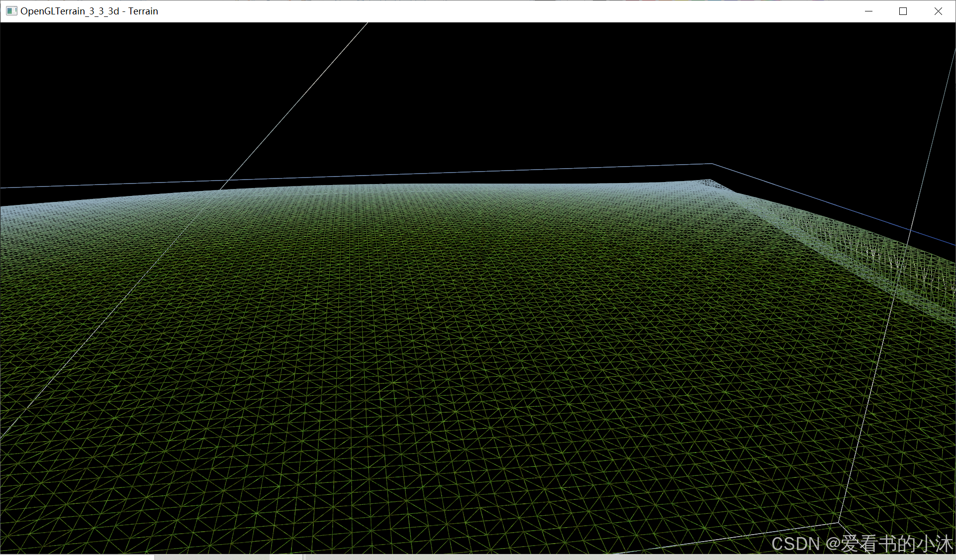This screenshot has width=956, height=560.
Task: Maximize the Terrain window
Action: pyautogui.click(x=903, y=11)
